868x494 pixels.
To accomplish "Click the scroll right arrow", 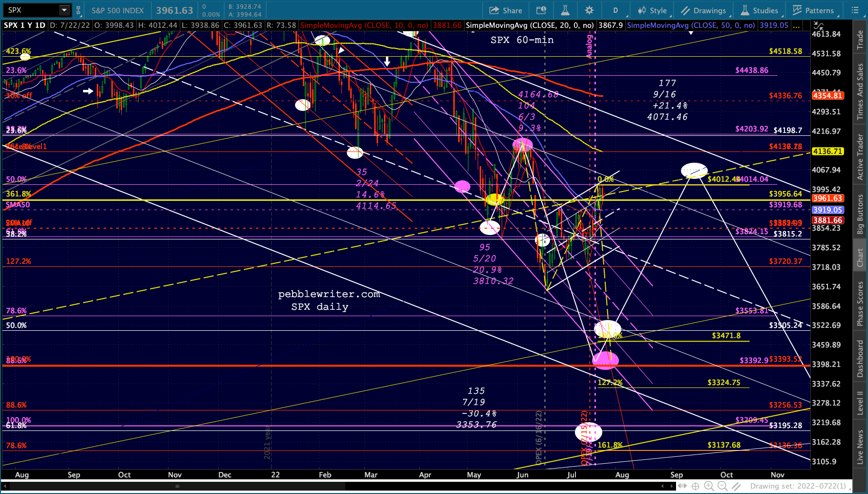I will pyautogui.click(x=672, y=486).
